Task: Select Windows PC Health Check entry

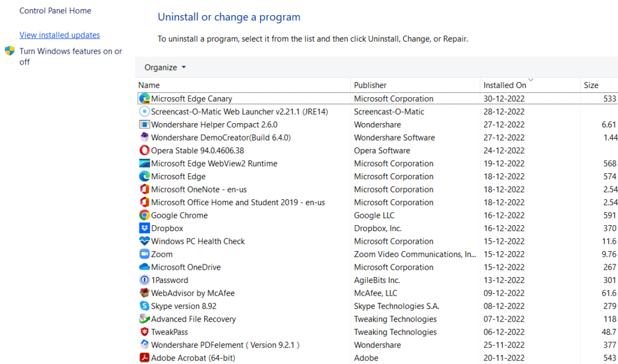Action: pyautogui.click(x=198, y=241)
